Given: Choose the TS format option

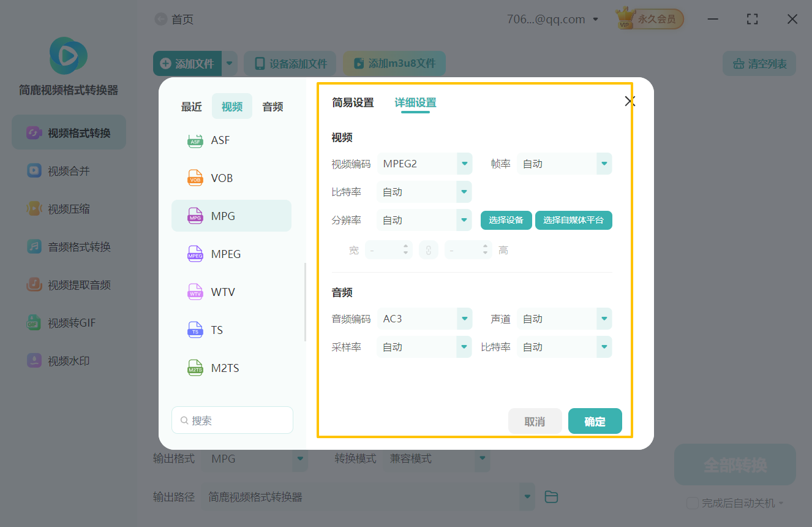Looking at the screenshot, I should pyautogui.click(x=231, y=329).
